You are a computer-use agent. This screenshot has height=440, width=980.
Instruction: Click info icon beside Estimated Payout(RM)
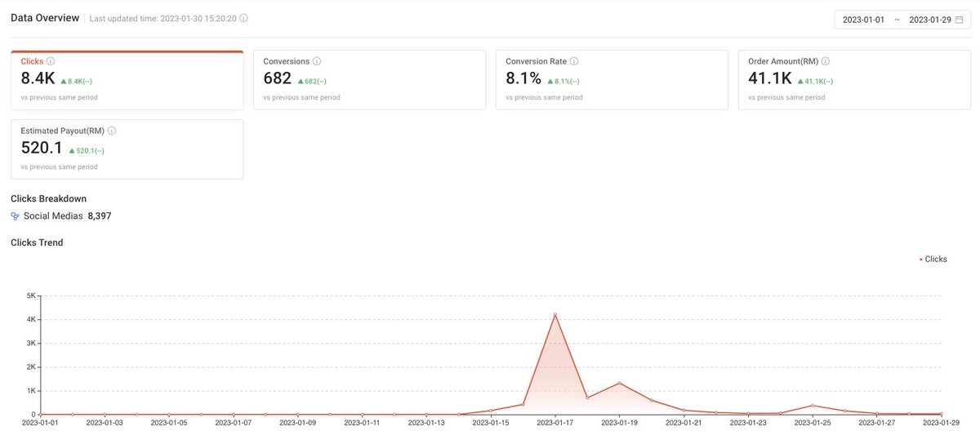click(x=112, y=131)
